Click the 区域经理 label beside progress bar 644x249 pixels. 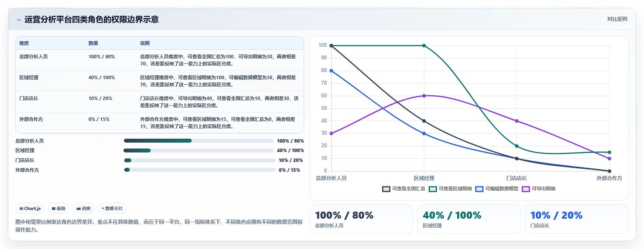(25, 151)
